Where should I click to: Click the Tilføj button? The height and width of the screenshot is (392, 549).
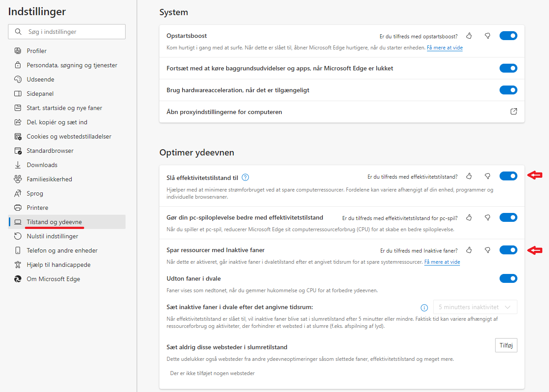[506, 345]
